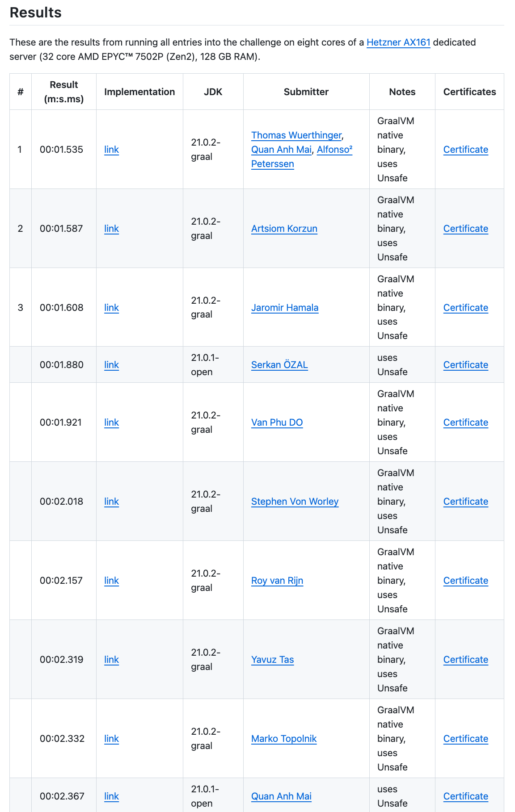This screenshot has height=812, width=515.
Task: Open Jaromir Hamala's profile link
Action: pyautogui.click(x=285, y=308)
